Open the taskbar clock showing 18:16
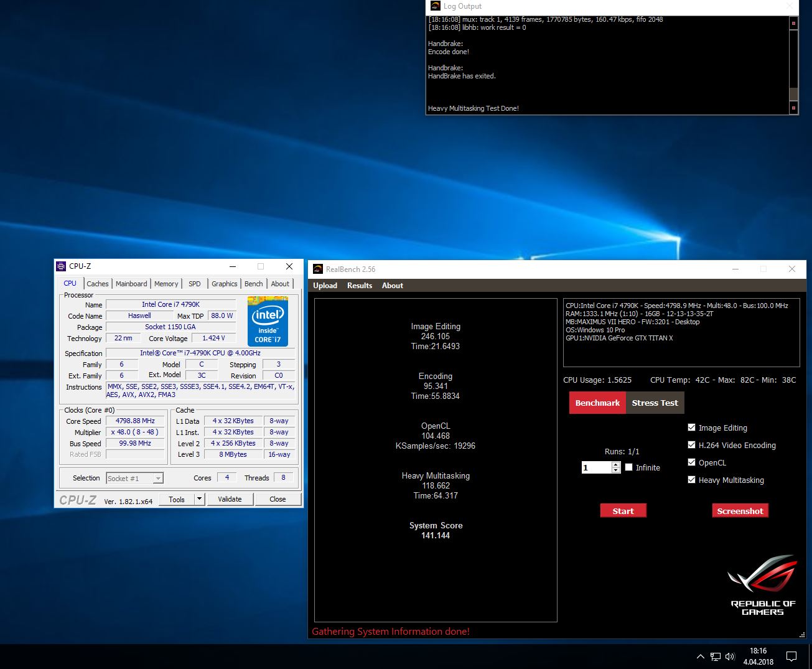Image resolution: width=812 pixels, height=669 pixels. tap(758, 657)
